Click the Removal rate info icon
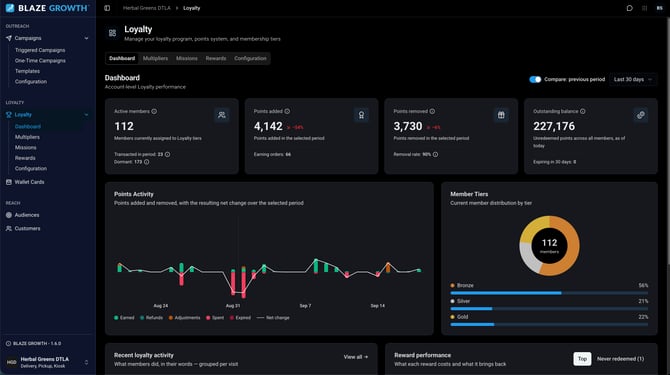The image size is (670, 375). tap(435, 154)
